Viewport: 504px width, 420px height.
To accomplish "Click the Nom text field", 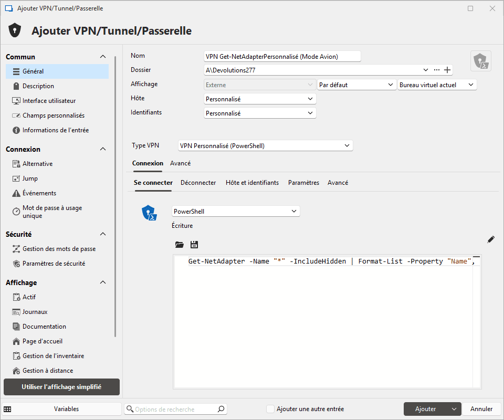I will tap(282, 56).
